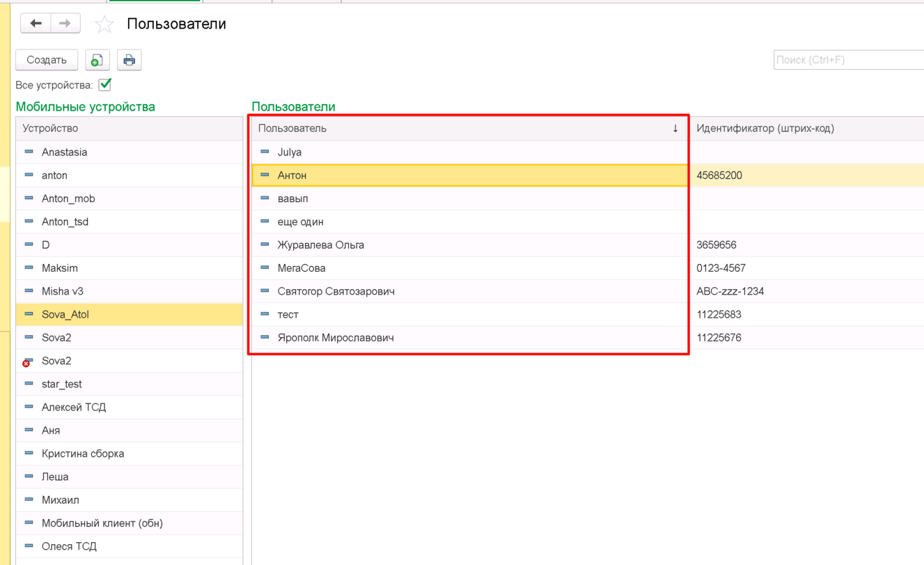Click the row icon beside Julya
This screenshot has height=565, width=924.
265,152
